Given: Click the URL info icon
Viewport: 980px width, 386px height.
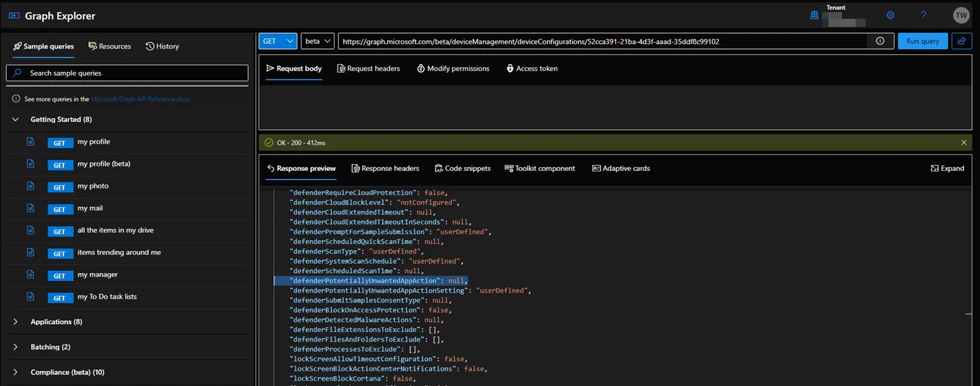Looking at the screenshot, I should (x=880, y=41).
